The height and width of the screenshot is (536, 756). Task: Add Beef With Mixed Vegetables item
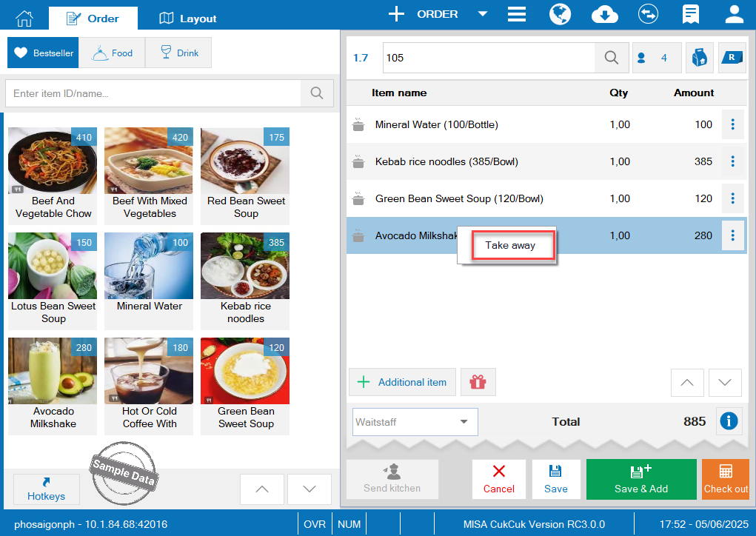[149, 175]
